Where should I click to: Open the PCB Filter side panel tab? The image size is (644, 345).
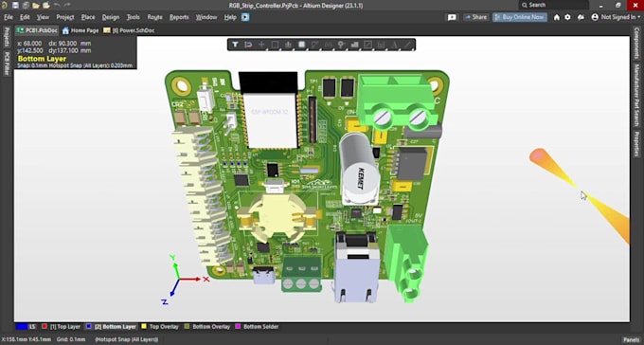[x=7, y=64]
